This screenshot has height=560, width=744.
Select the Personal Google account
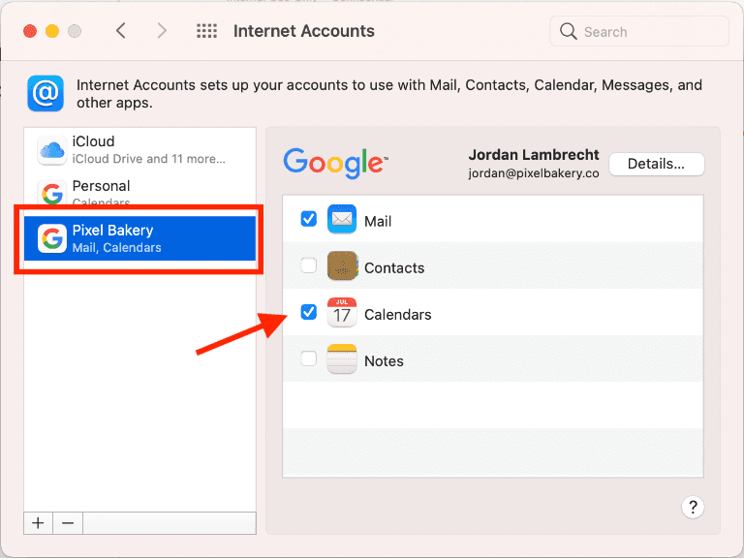click(x=139, y=193)
